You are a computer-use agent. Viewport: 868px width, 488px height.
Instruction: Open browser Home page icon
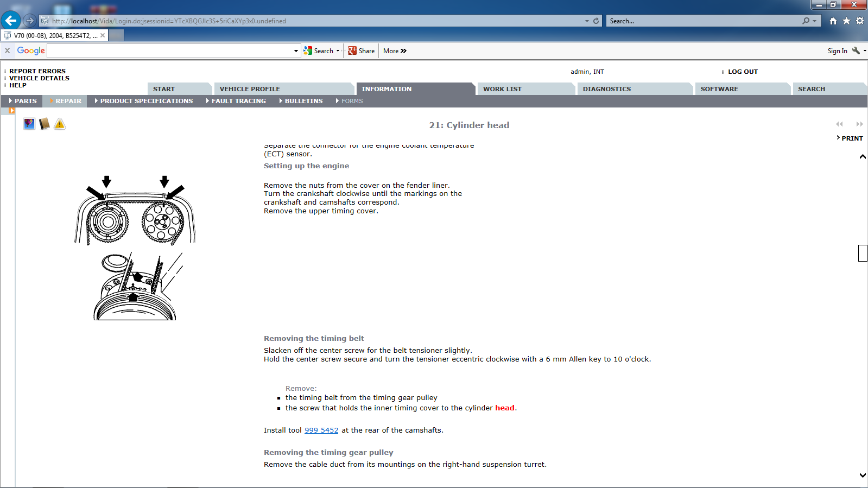point(833,21)
